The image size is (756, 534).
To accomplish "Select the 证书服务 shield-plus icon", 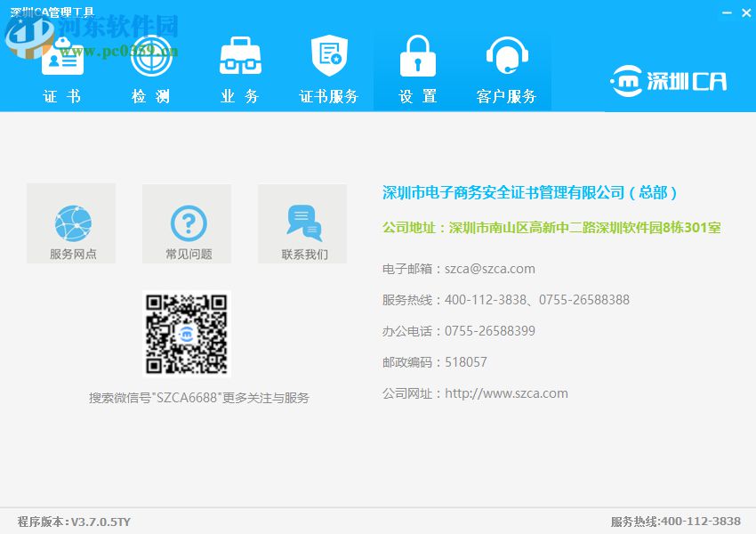I will pyautogui.click(x=328, y=55).
